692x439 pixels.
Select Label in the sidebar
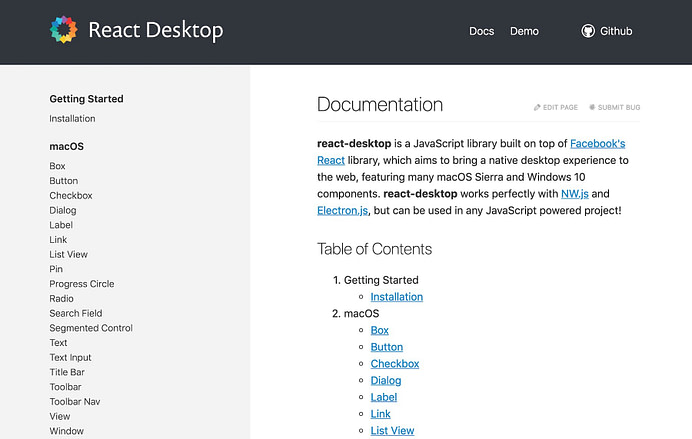click(x=61, y=225)
